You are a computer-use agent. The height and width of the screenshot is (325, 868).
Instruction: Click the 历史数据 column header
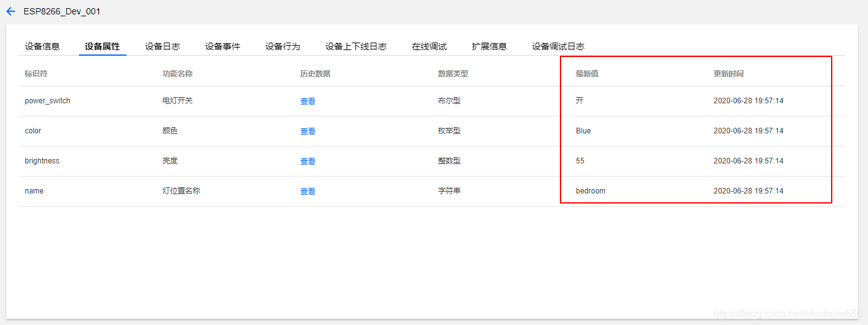point(315,73)
